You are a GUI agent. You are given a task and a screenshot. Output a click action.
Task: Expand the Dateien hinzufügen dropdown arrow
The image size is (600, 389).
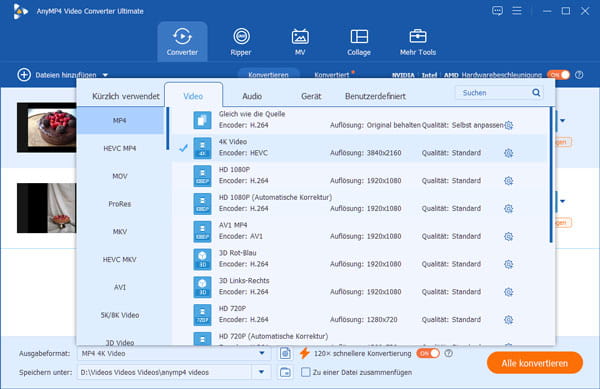tap(105, 75)
